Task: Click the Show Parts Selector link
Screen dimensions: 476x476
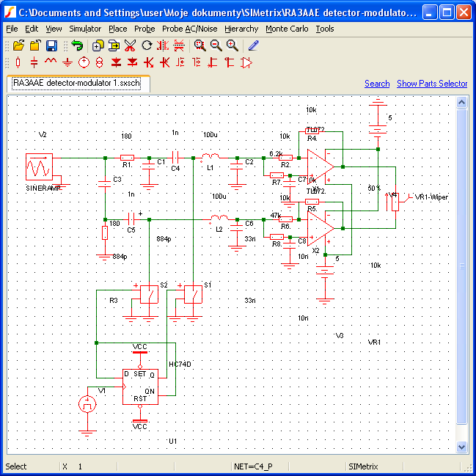Action: coord(432,84)
